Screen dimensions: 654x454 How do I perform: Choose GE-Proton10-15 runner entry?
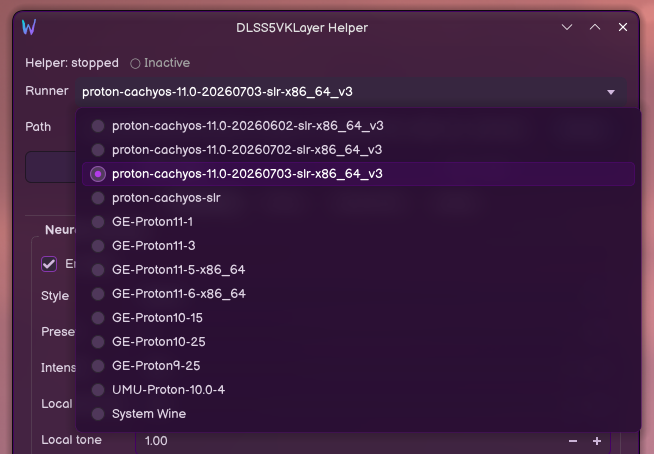coord(358,318)
